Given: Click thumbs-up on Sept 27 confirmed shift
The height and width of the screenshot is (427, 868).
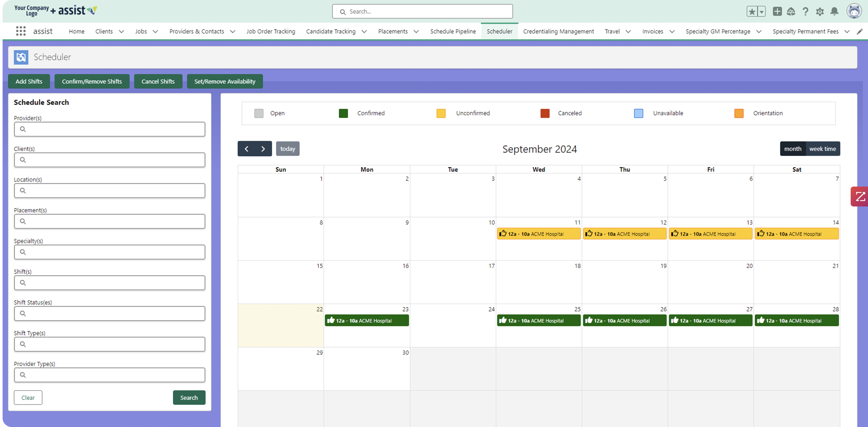Looking at the screenshot, I should pyautogui.click(x=675, y=320).
